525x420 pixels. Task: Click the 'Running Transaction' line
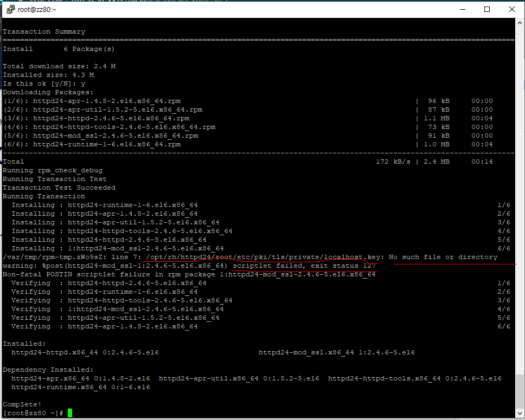pyautogui.click(x=44, y=196)
